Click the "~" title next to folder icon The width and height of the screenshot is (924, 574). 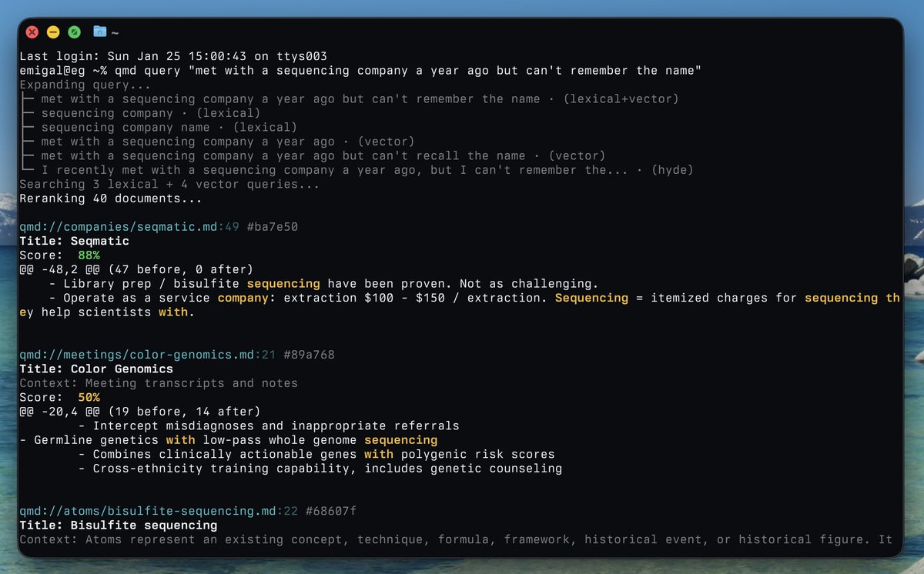[115, 32]
